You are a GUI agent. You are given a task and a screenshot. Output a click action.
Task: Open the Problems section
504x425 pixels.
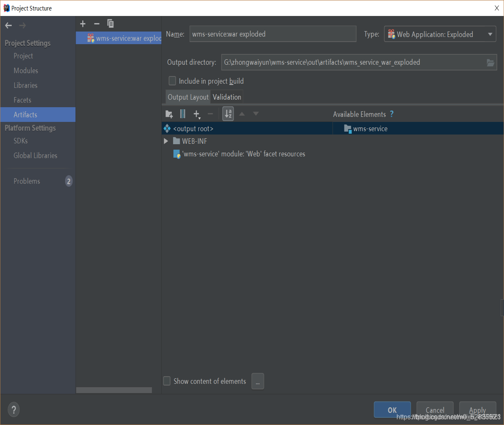coord(27,181)
